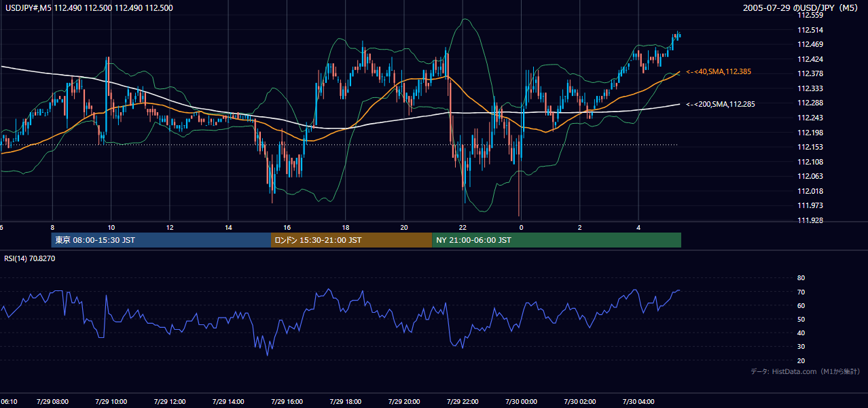The width and height of the screenshot is (868, 408).
Task: Click the 2005-07-29 USD/JPY (M5) chart title
Action: 801,8
